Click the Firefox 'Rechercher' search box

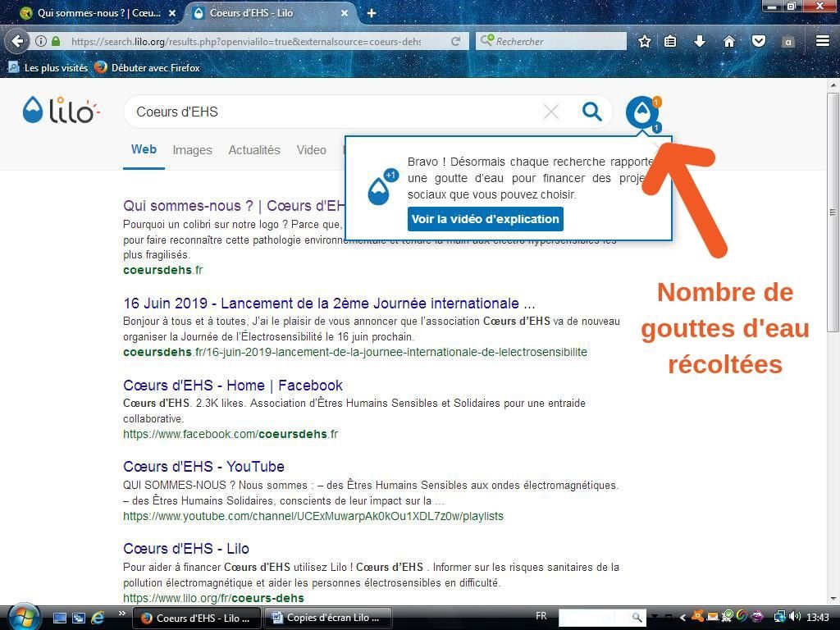click(550, 41)
